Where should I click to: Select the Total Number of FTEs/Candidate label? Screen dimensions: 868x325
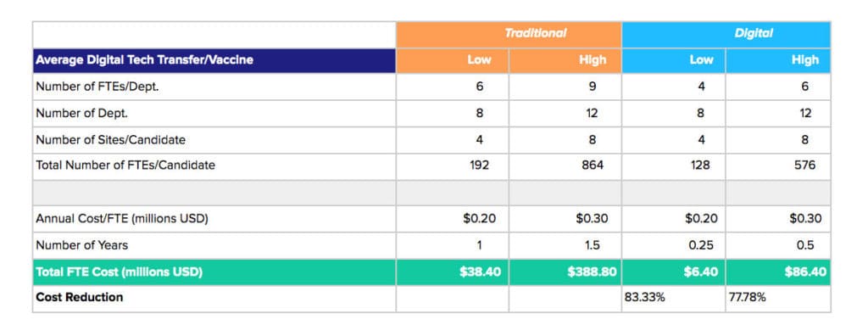tap(125, 165)
